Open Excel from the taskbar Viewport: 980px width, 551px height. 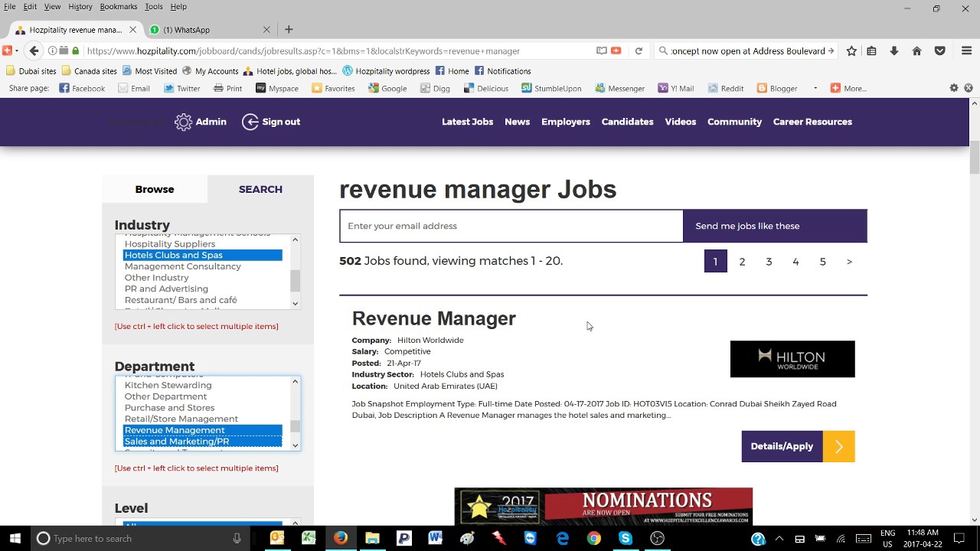pos(309,538)
